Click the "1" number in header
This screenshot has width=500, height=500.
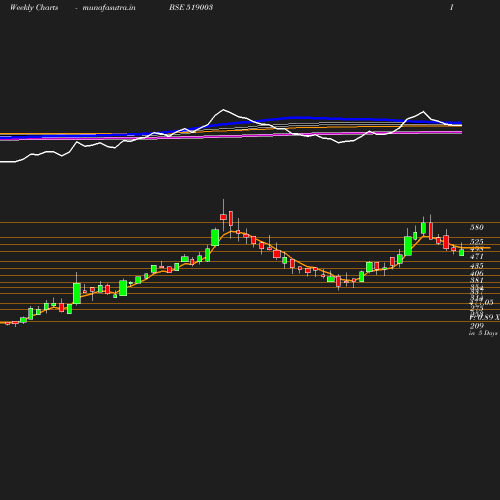tap(452, 7)
